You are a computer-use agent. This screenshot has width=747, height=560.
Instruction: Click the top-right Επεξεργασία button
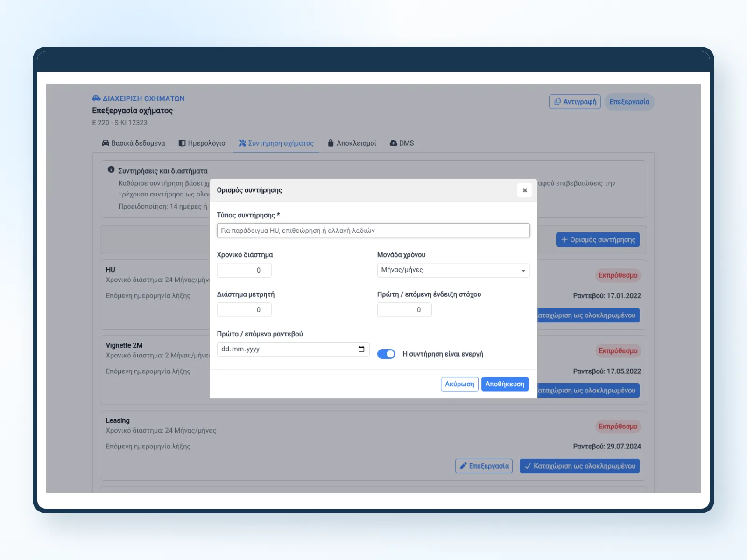tap(629, 102)
